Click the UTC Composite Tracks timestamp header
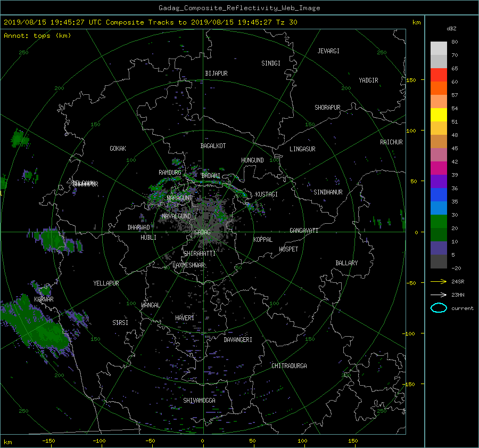 click(x=150, y=22)
